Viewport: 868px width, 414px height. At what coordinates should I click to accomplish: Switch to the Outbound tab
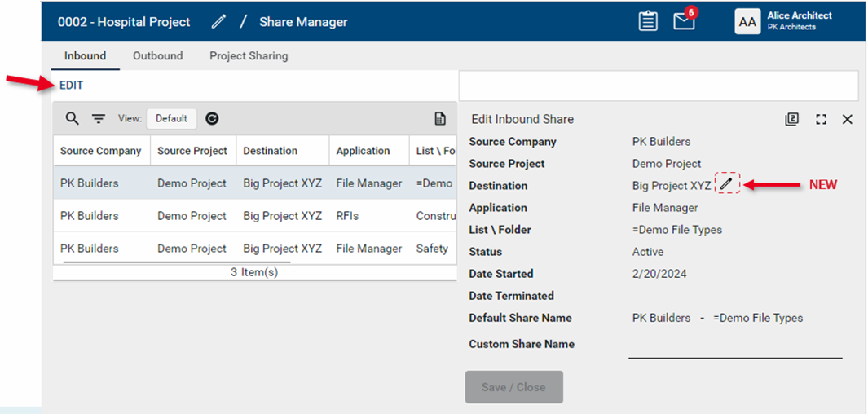tap(157, 56)
